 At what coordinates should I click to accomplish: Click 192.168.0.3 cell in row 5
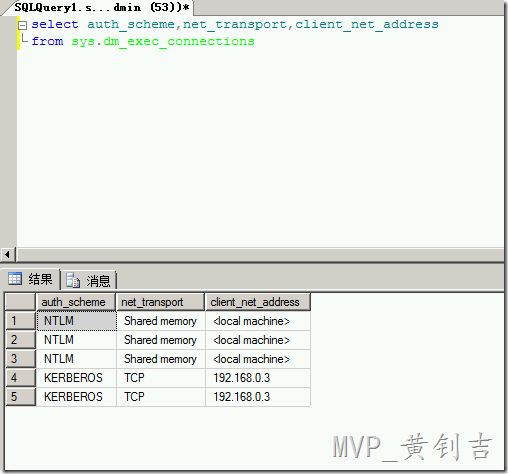(x=258, y=397)
